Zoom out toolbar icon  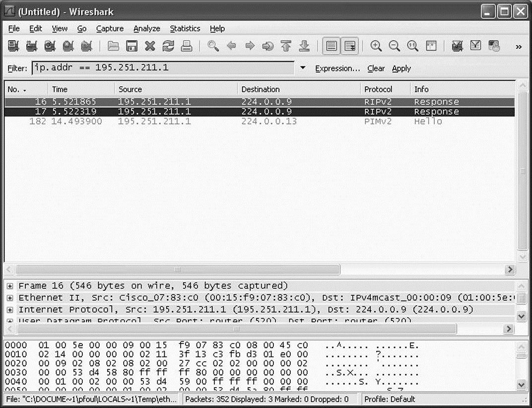394,46
